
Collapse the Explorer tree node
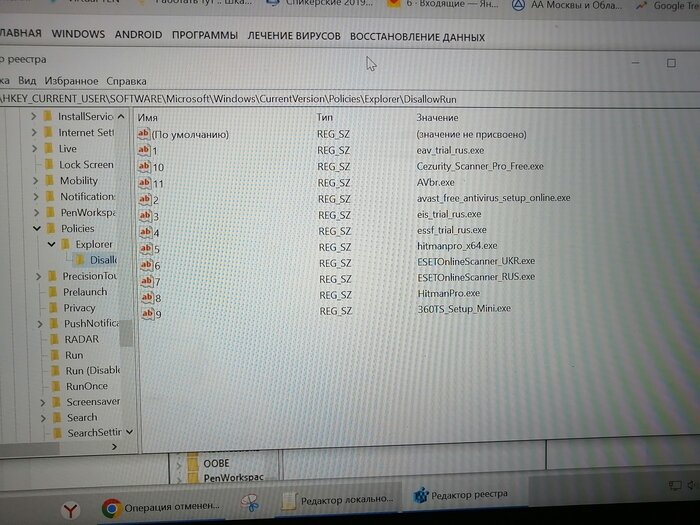[x=51, y=244]
